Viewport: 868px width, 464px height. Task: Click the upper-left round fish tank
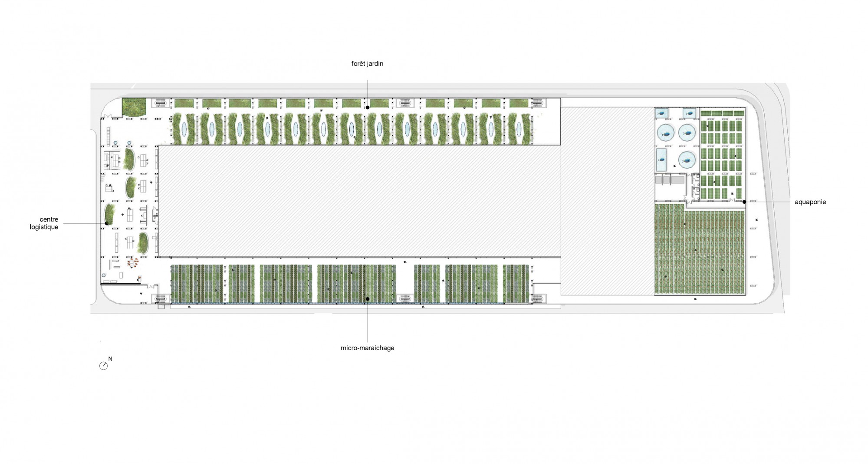pos(665,133)
